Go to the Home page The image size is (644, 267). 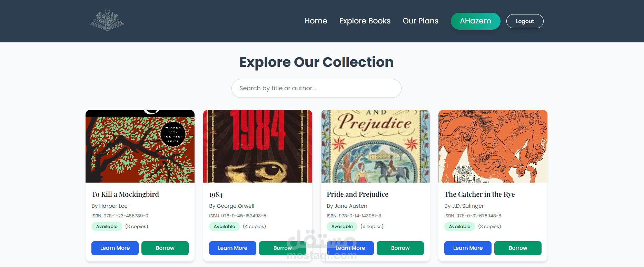[316, 21]
